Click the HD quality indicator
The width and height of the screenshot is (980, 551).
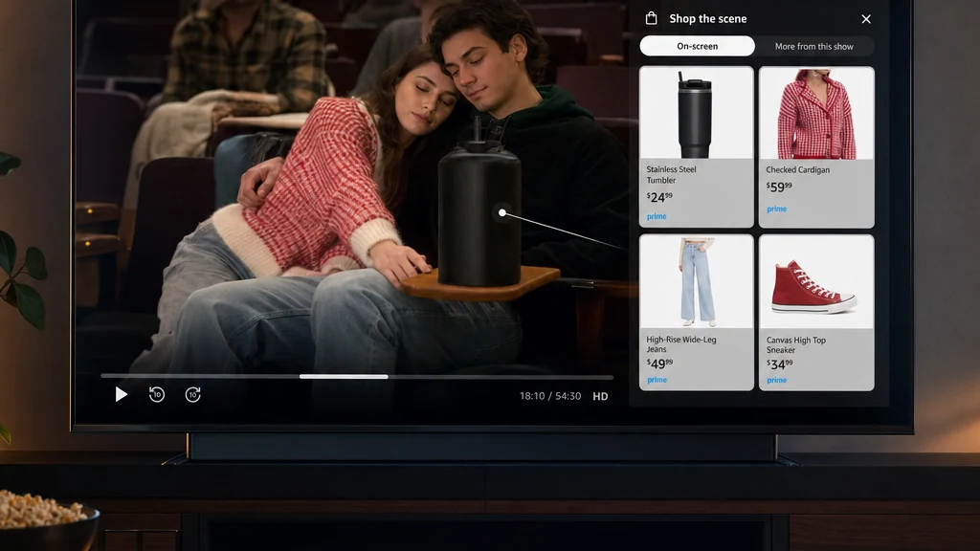600,396
